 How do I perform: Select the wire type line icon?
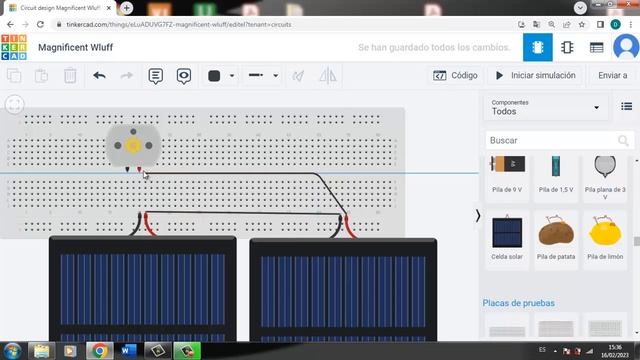(256, 75)
